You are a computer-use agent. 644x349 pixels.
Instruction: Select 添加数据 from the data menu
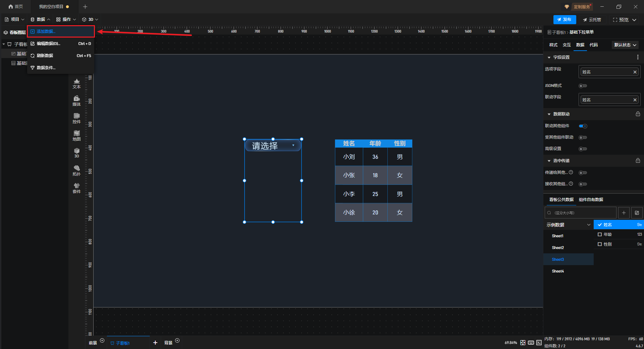(x=46, y=32)
